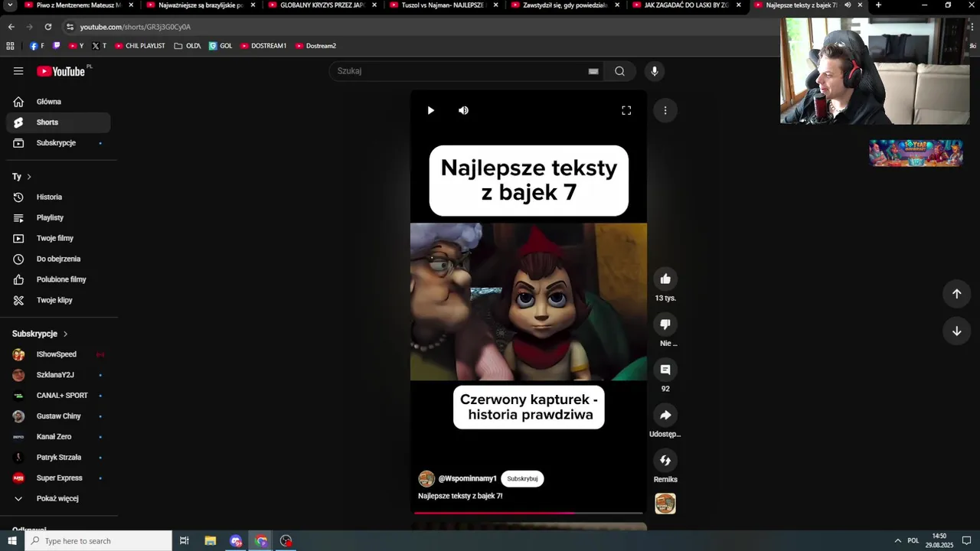Open site information icon in address bar

pyautogui.click(x=70, y=27)
